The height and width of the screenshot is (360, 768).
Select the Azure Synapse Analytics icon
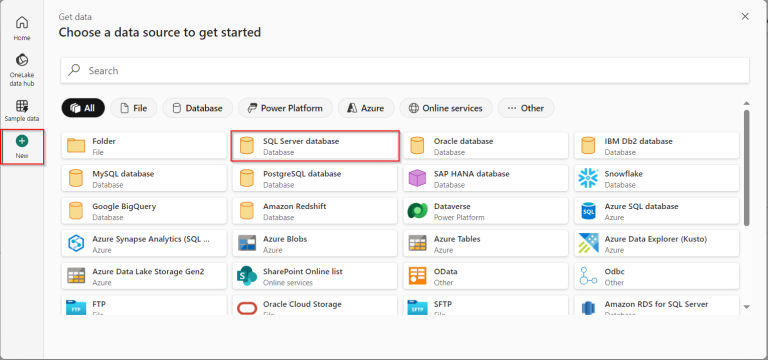[76, 243]
